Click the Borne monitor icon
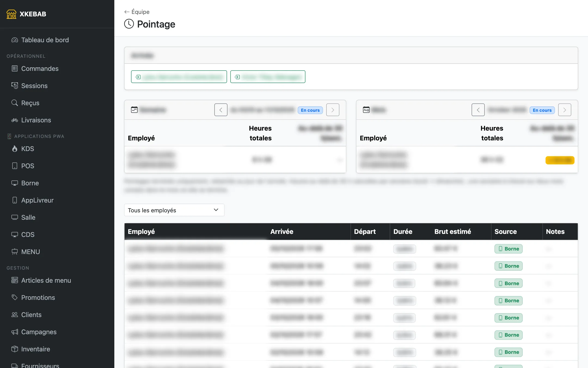This screenshot has width=588, height=368. click(x=15, y=183)
